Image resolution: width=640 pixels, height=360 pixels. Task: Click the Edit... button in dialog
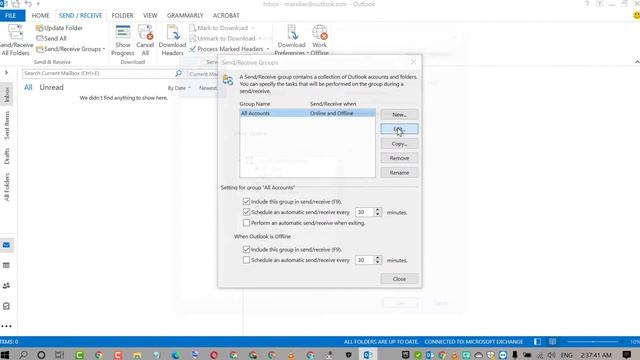399,129
